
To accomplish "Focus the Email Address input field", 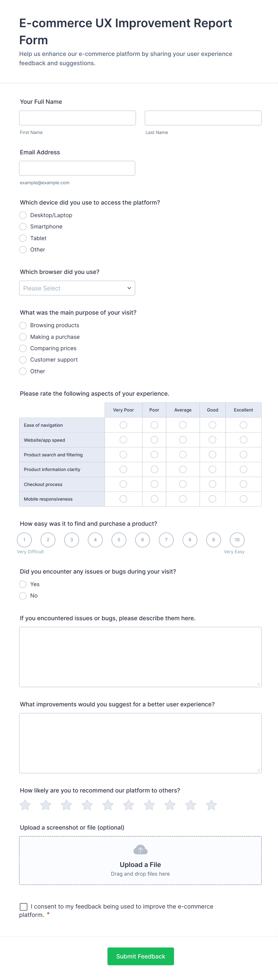I will coord(77,168).
